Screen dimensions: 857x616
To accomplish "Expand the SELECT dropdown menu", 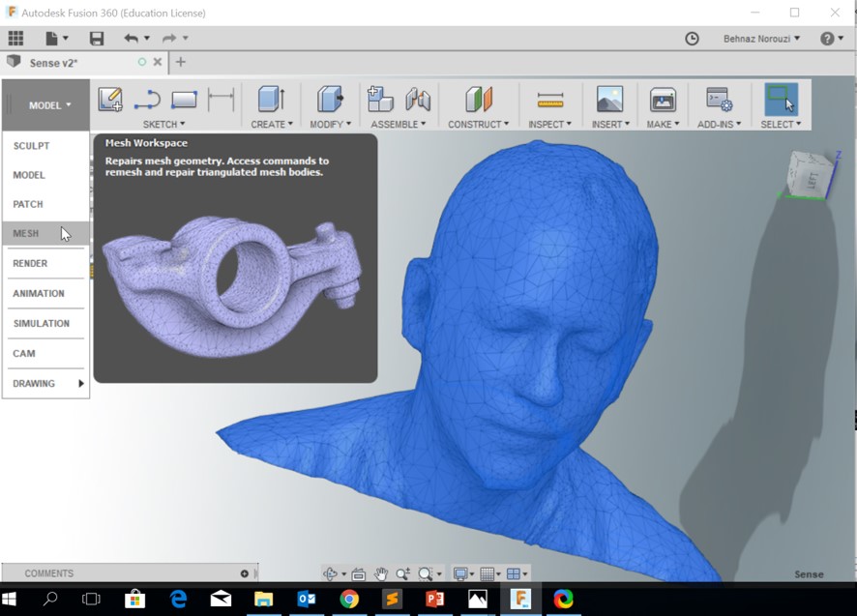I will pyautogui.click(x=781, y=124).
